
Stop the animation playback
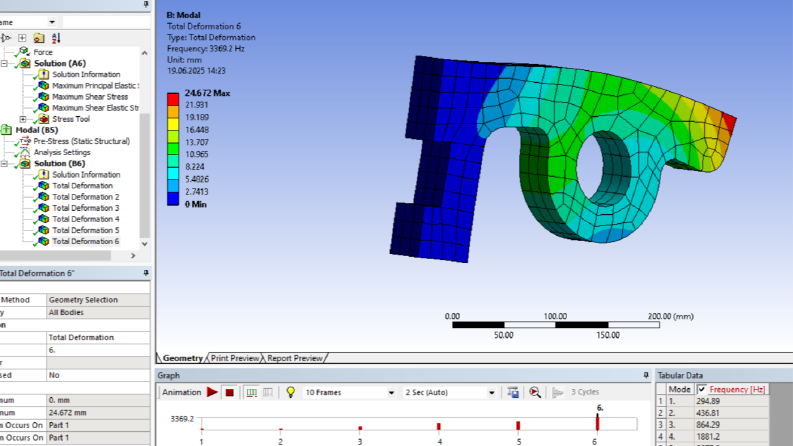(230, 392)
